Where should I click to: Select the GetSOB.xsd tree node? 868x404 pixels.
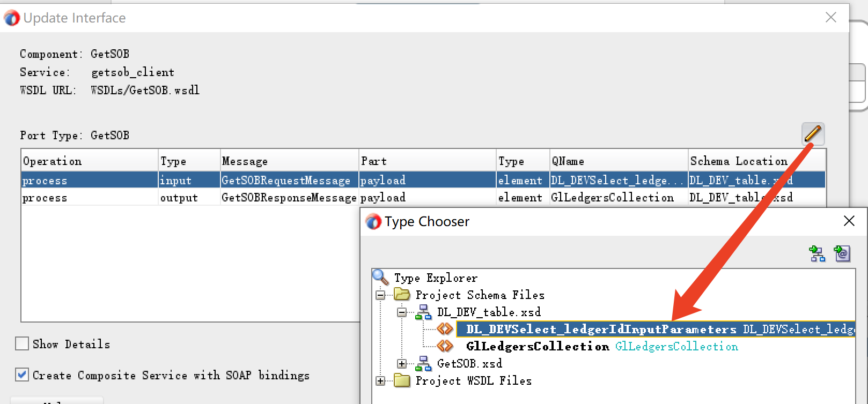[x=469, y=363]
